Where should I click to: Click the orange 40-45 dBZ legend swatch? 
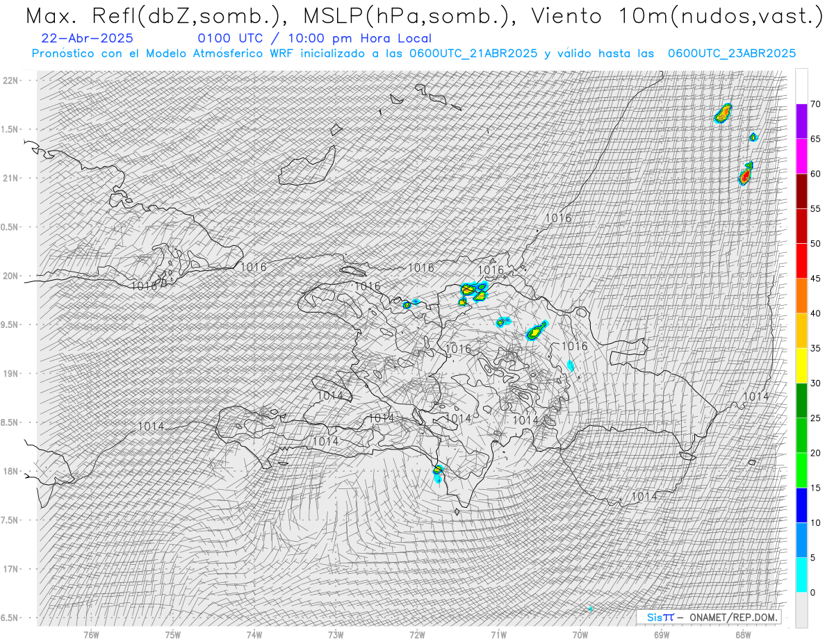tap(801, 296)
